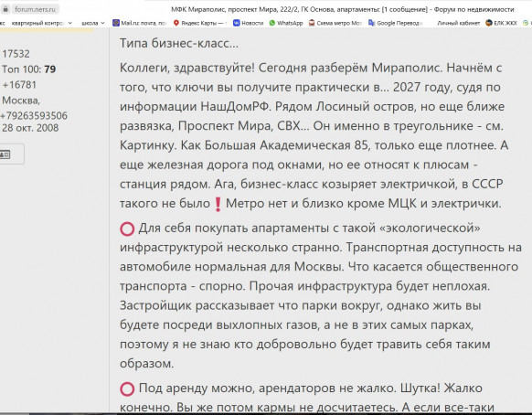The image size is (532, 415).
Task: Click the reputation score +16781
Action: 19,85
